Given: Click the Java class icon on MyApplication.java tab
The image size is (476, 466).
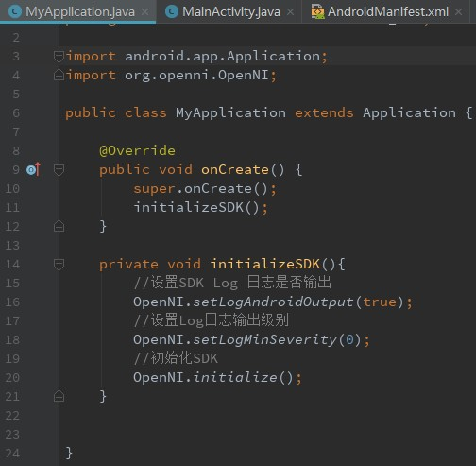Looking at the screenshot, I should click(15, 12).
